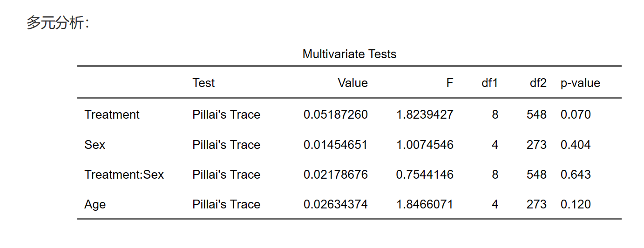Select the F value 1.8466071

[x=424, y=205]
